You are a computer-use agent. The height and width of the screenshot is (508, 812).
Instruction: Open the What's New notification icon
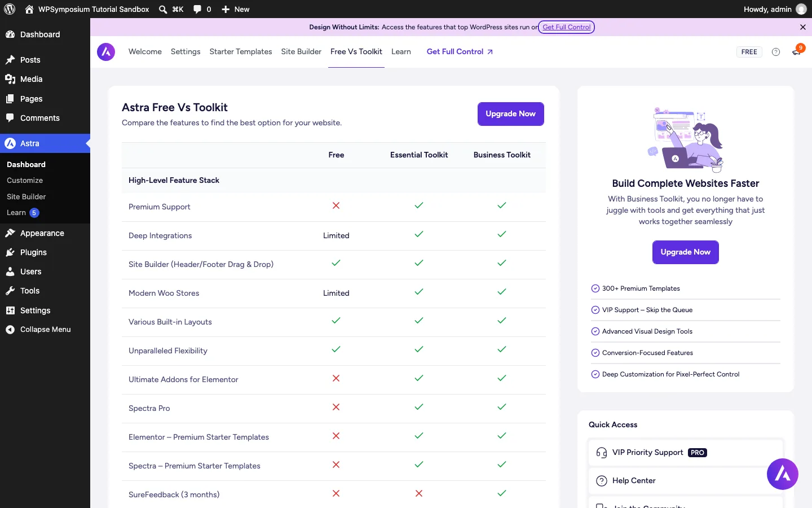[797, 51]
